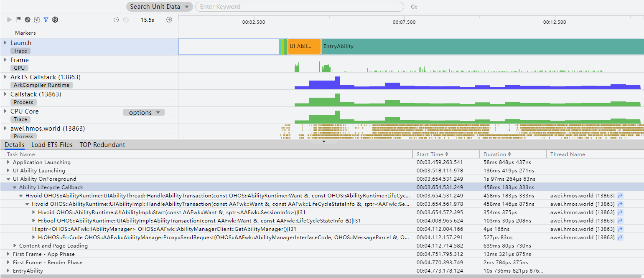Sort by the Duration column header

497,154
